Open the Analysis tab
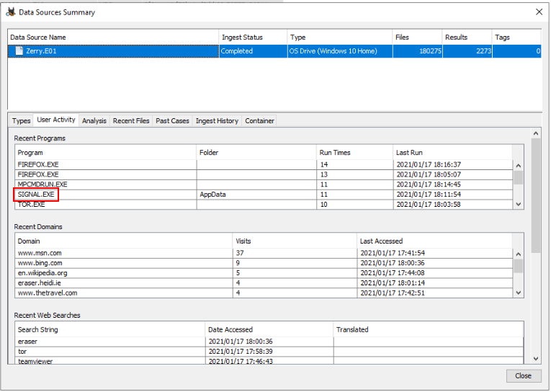Screen dimensions: 551x392 (x=94, y=120)
